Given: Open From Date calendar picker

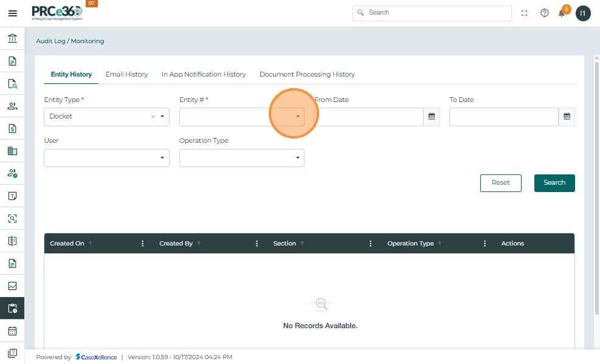Looking at the screenshot, I should [432, 117].
